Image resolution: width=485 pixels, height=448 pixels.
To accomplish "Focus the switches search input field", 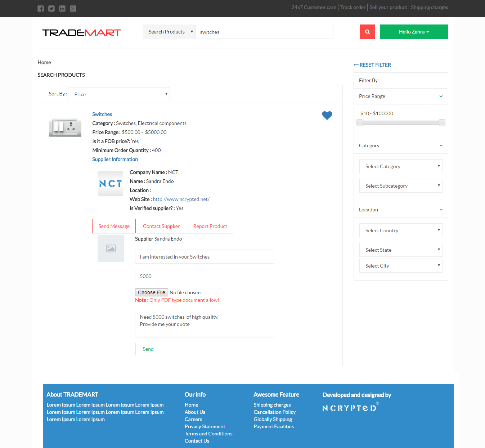I will 264,32.
